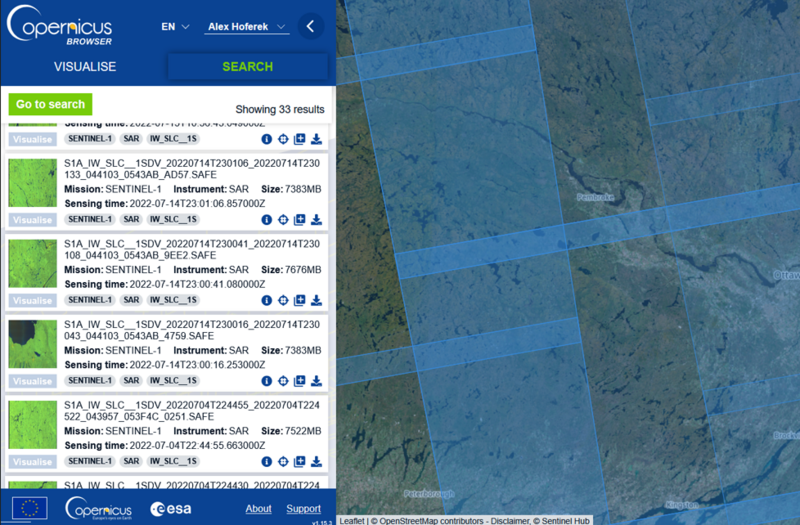Zoom to the 9EE2.SAFE product footprint

283,300
